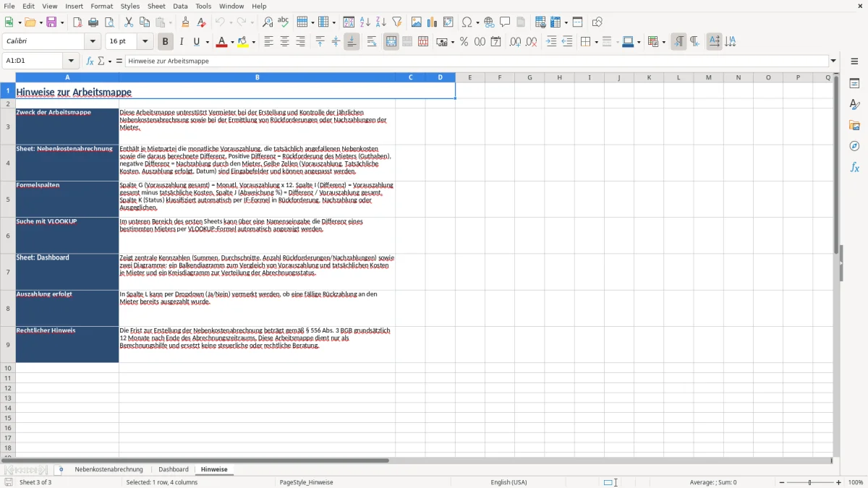Center the cell content horizontally
868x488 pixels.
click(284, 42)
